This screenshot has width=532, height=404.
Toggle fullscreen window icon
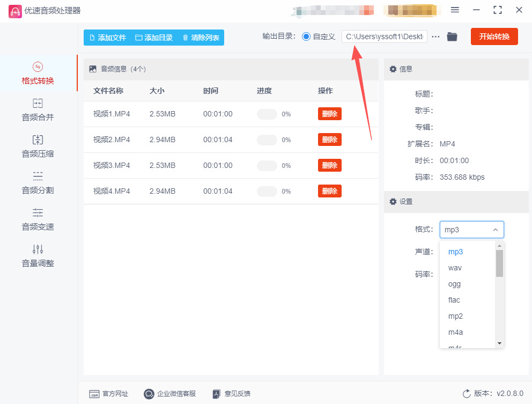coord(497,10)
